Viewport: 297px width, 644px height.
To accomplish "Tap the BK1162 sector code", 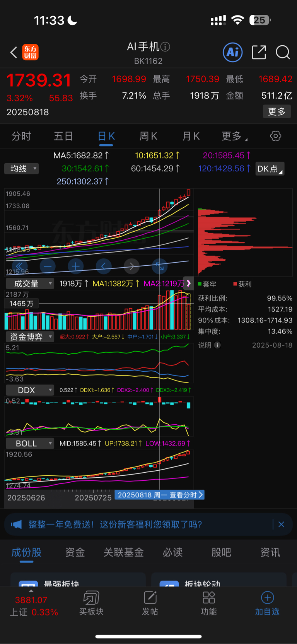I will (x=148, y=61).
